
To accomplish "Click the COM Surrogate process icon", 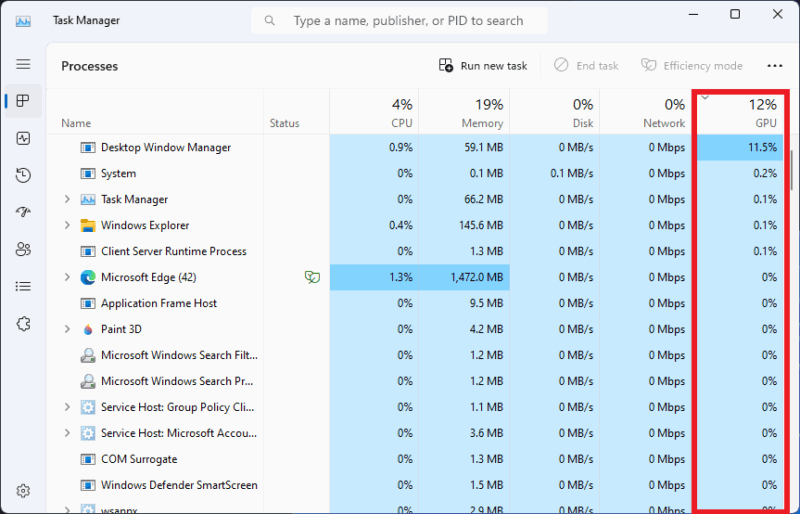I will [x=88, y=459].
